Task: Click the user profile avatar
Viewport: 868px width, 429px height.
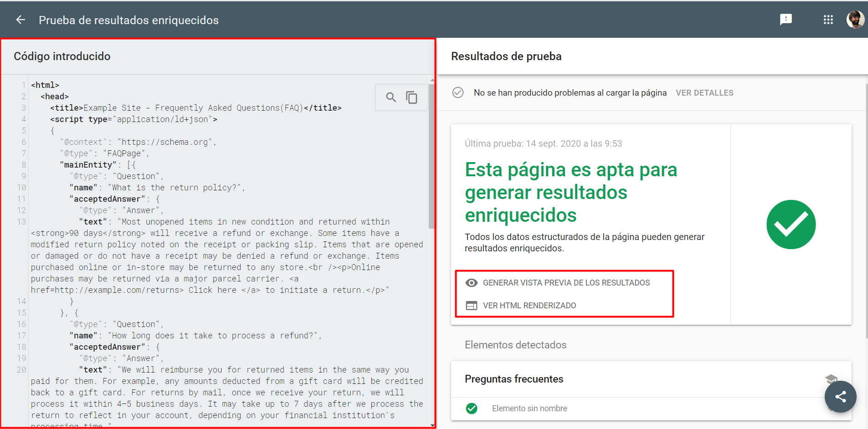Action: (x=855, y=19)
